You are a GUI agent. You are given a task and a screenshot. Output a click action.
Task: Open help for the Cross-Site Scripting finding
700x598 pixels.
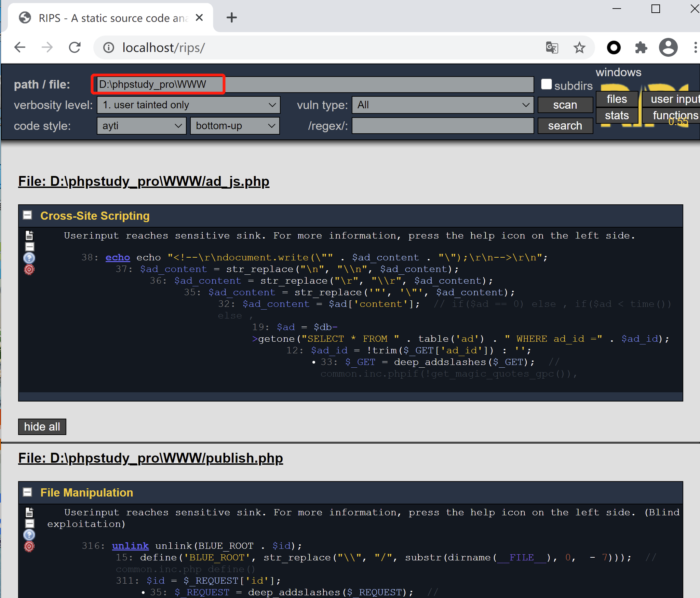tap(29, 258)
